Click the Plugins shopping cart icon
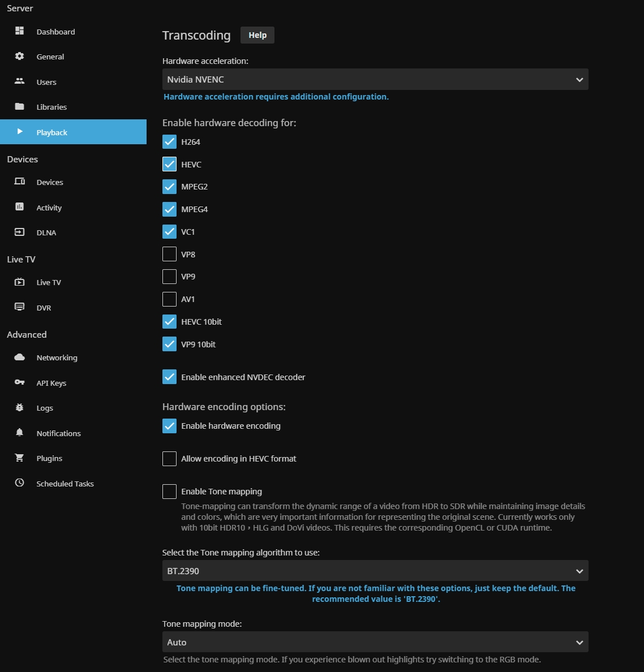Screen dimensions: 644x672 coord(19,458)
